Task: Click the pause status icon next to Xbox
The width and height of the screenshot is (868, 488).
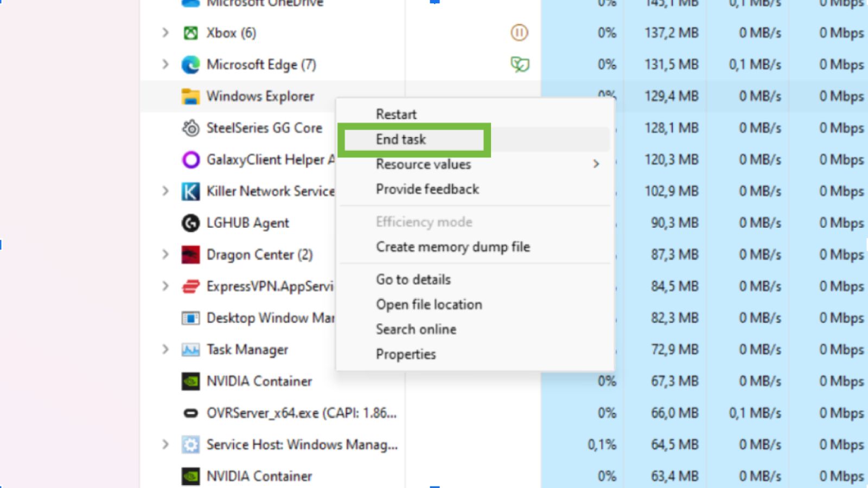Action: 519,33
